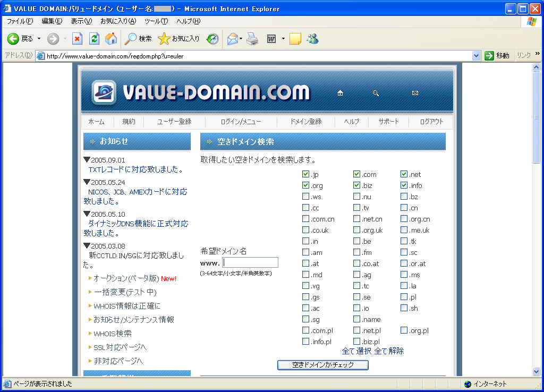Open the Forward button history dropdown

pyautogui.click(x=65, y=39)
